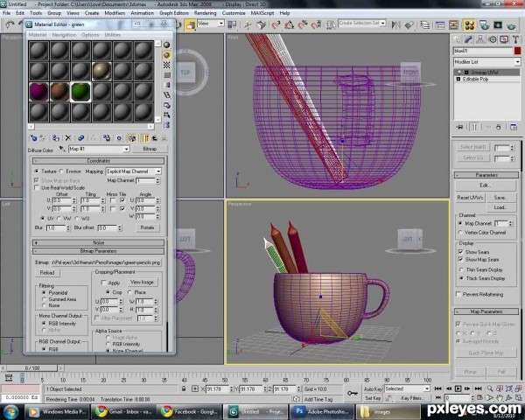Open Material Editor Navigation menu
This screenshot has width=525, height=420.
pos(64,35)
